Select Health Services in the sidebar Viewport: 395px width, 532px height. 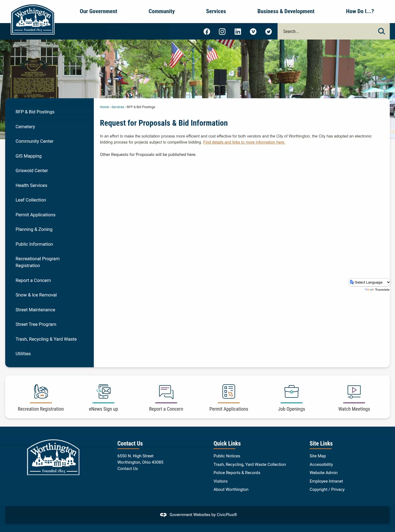31,185
